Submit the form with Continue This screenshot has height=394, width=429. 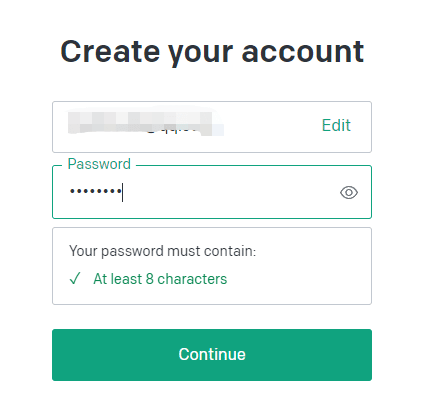(212, 355)
